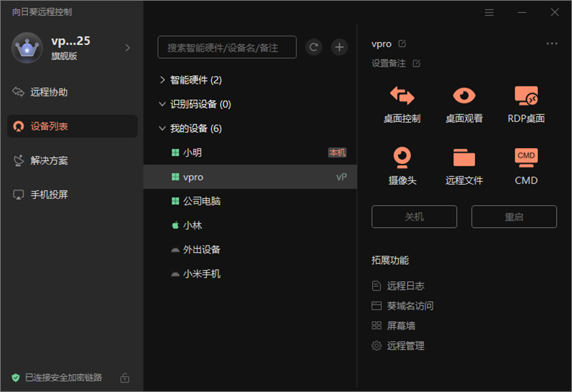Launch the CMD remote command line

(526, 164)
